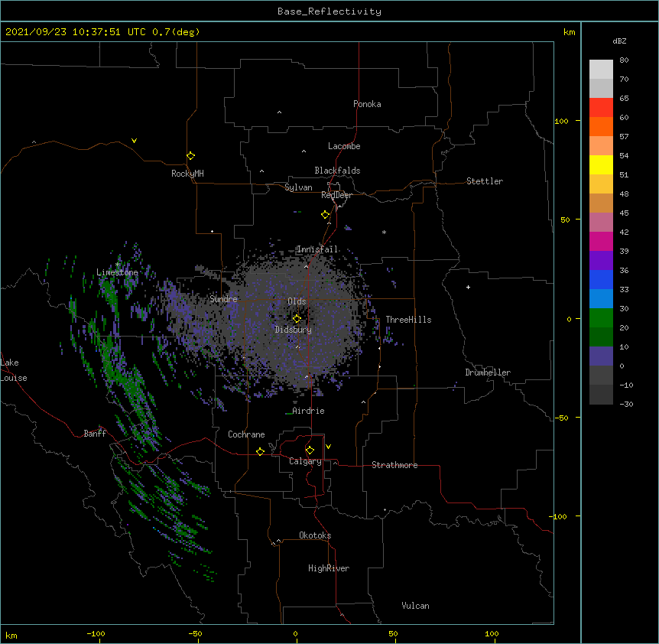Select the yellow diamond marker east of Cochrane
The height and width of the screenshot is (644, 659).
point(260,451)
